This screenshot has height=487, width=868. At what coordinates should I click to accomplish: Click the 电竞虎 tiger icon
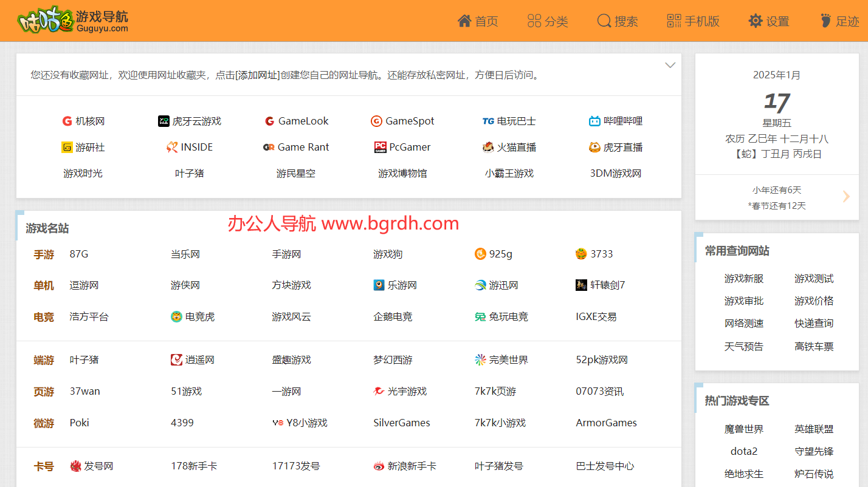point(176,316)
